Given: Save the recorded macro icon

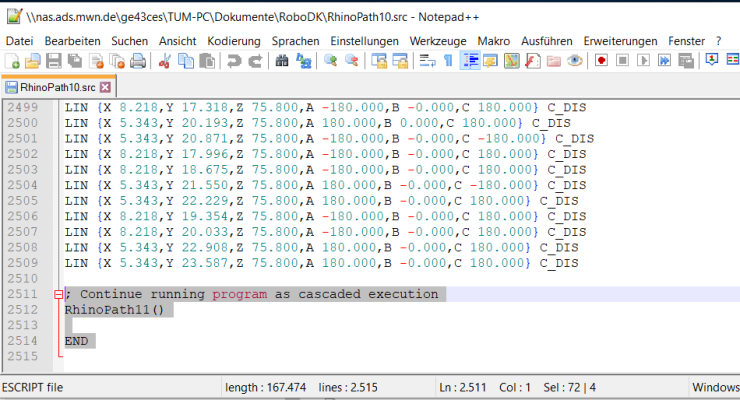Looking at the screenshot, I should [x=686, y=60].
